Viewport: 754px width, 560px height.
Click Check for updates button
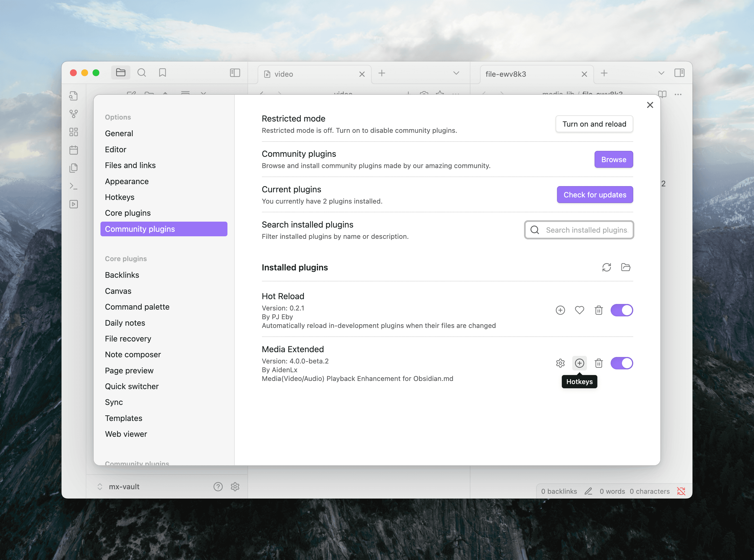tap(595, 195)
